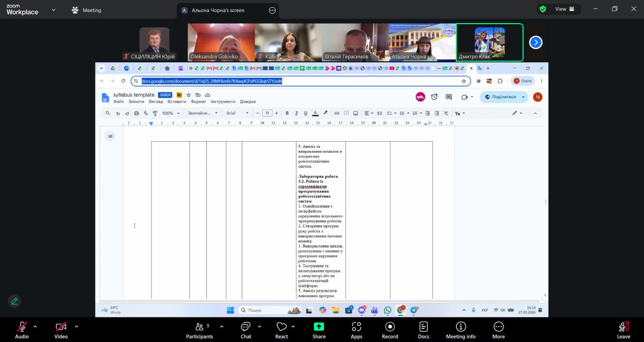Open the Zoom Participants panel
Viewport: 644px width, 342px height.
pos(200,329)
